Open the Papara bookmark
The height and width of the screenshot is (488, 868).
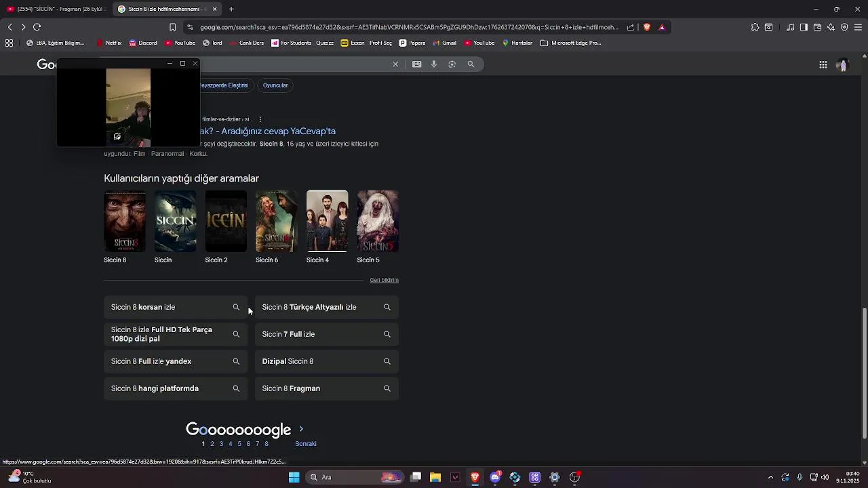[x=412, y=43]
